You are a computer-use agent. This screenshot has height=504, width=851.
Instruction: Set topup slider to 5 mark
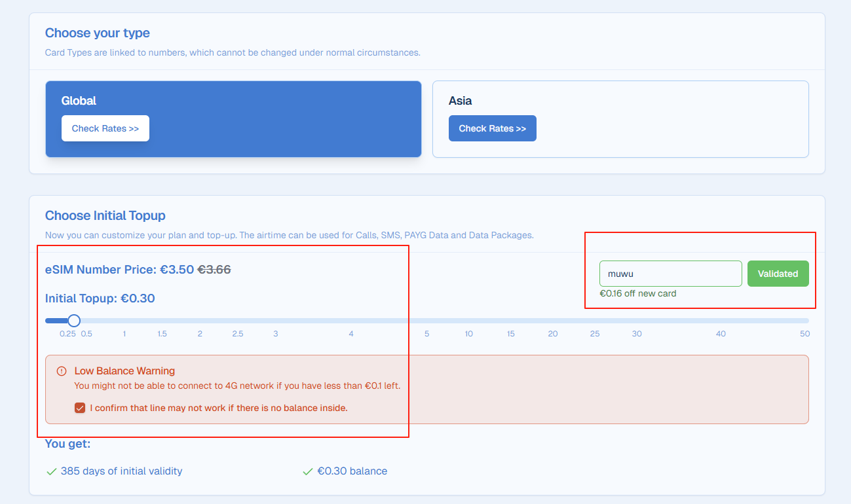(x=426, y=321)
